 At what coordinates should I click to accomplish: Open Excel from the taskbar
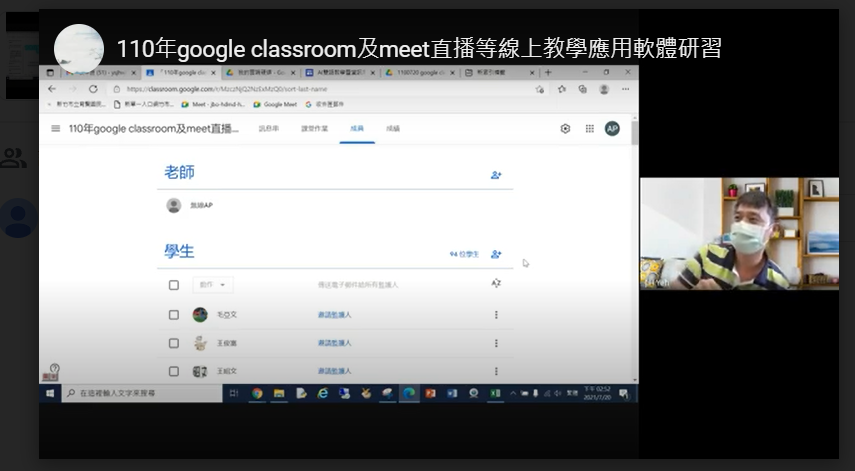(495, 393)
